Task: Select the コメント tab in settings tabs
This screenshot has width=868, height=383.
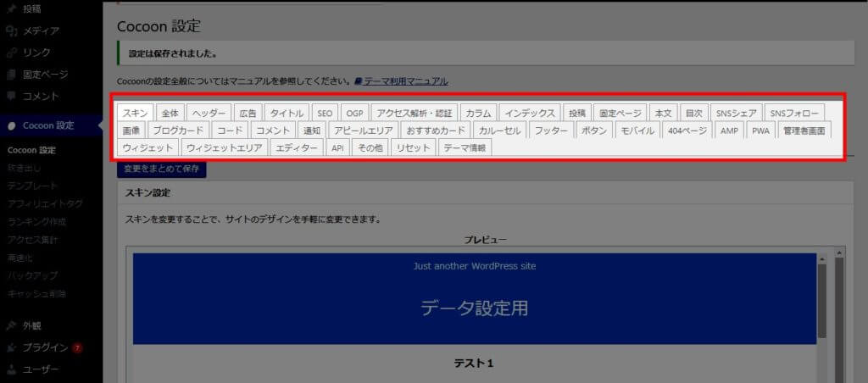Action: pos(273,130)
